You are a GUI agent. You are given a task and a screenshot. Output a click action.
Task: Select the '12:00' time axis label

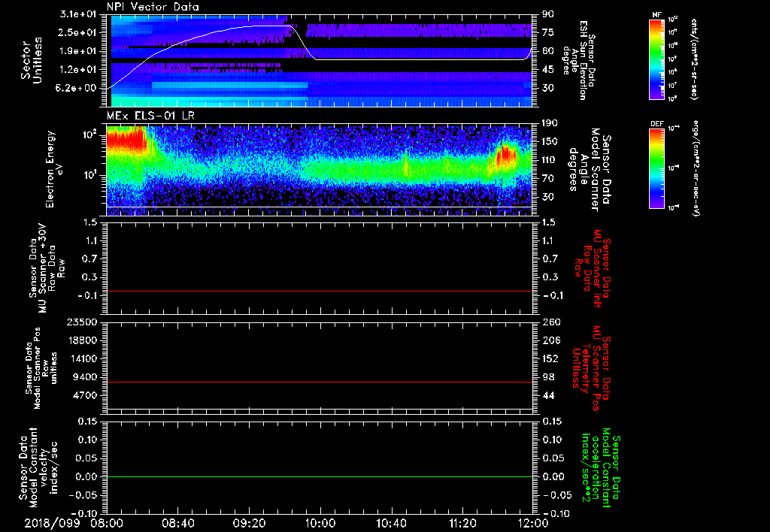[x=533, y=523]
